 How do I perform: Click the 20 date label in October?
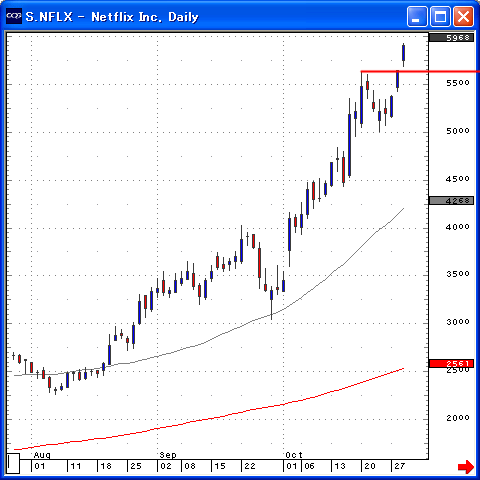point(370,466)
